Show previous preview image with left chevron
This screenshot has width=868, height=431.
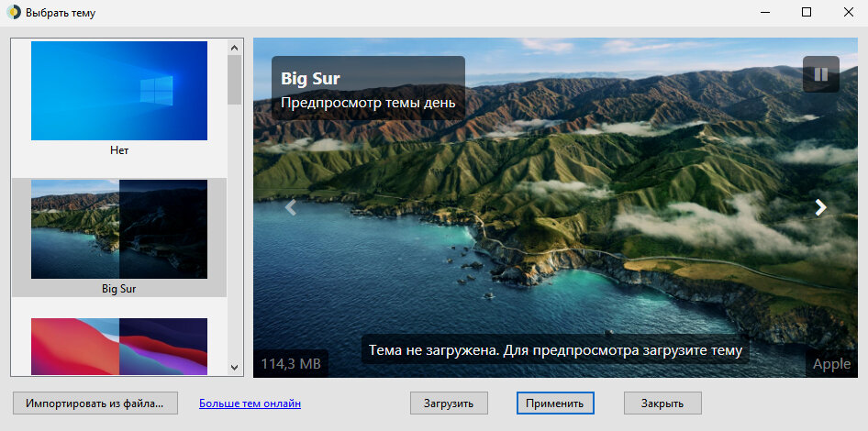(291, 207)
